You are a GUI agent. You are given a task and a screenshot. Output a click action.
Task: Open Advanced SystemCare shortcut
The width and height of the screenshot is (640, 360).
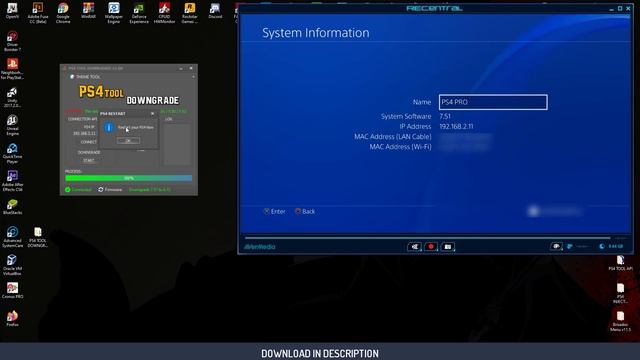(12, 237)
